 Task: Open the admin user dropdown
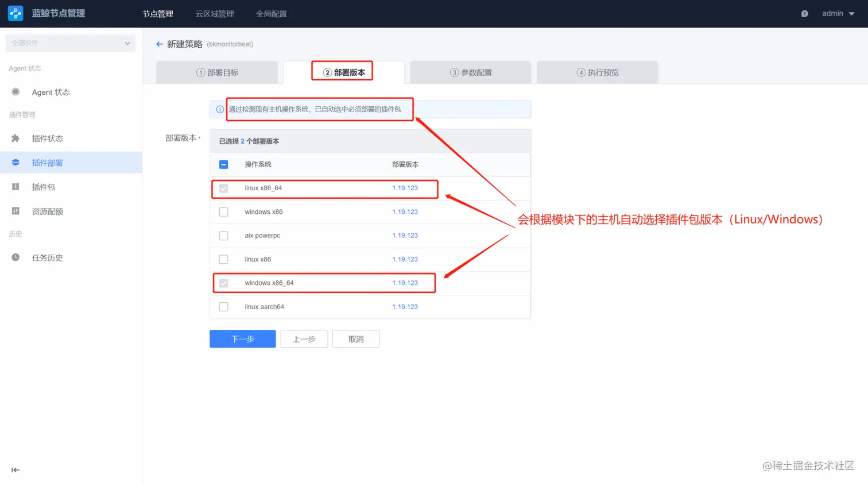coord(838,13)
